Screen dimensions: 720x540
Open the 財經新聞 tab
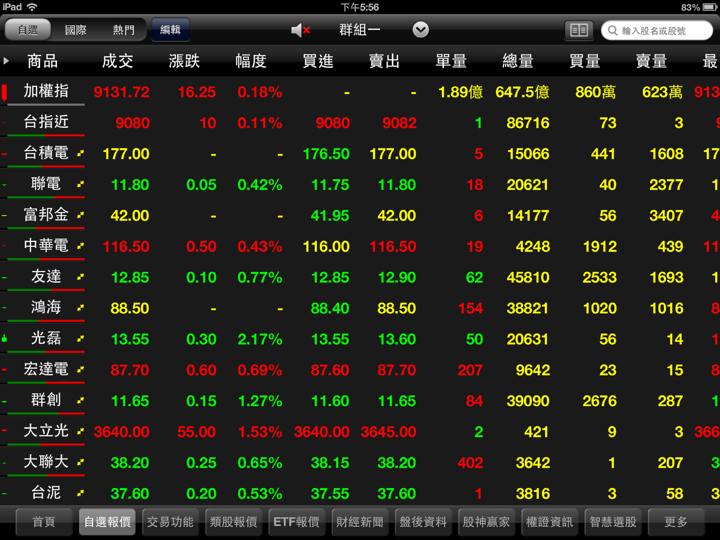tap(359, 522)
